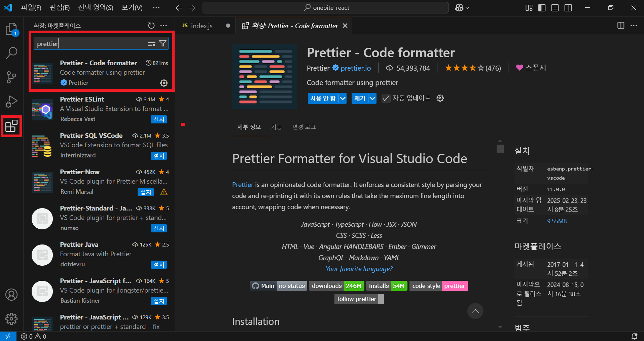The image size is (644, 341).
Task: Split the editor to the right
Action: click(x=621, y=26)
